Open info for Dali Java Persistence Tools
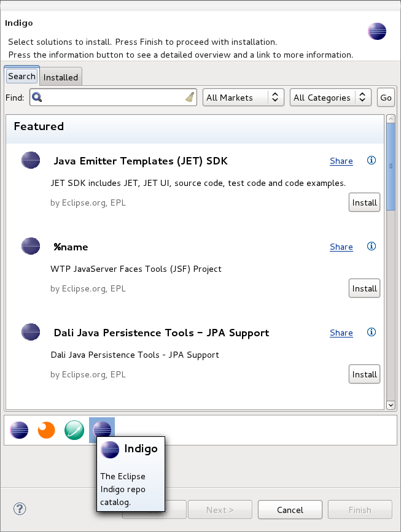This screenshot has height=532, width=401. click(x=372, y=332)
